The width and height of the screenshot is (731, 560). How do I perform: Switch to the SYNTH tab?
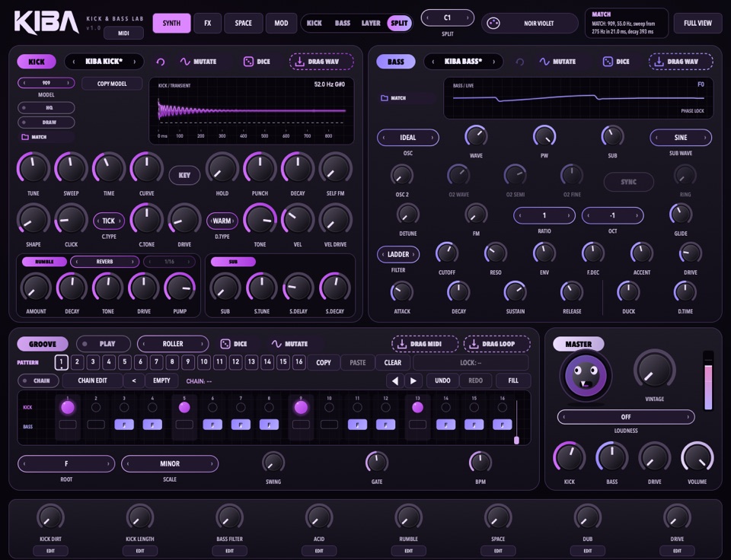tap(171, 24)
